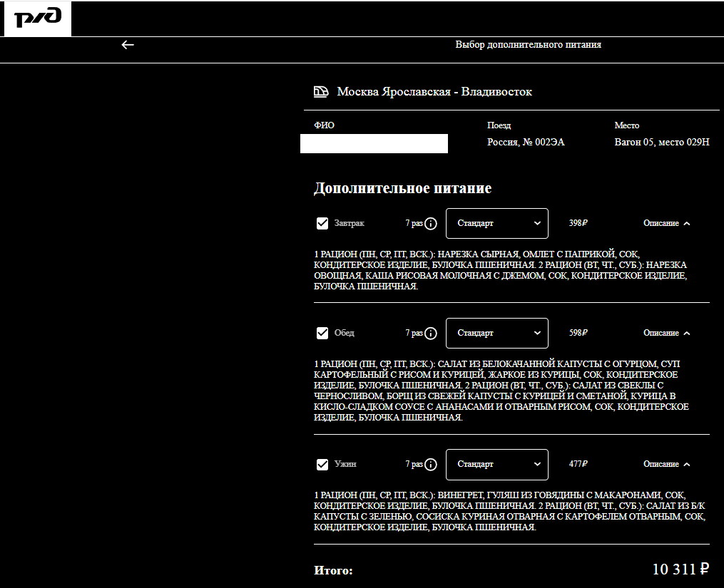Click the Москва Ярославская - Владивосток route title
This screenshot has height=588, width=724.
[434, 92]
